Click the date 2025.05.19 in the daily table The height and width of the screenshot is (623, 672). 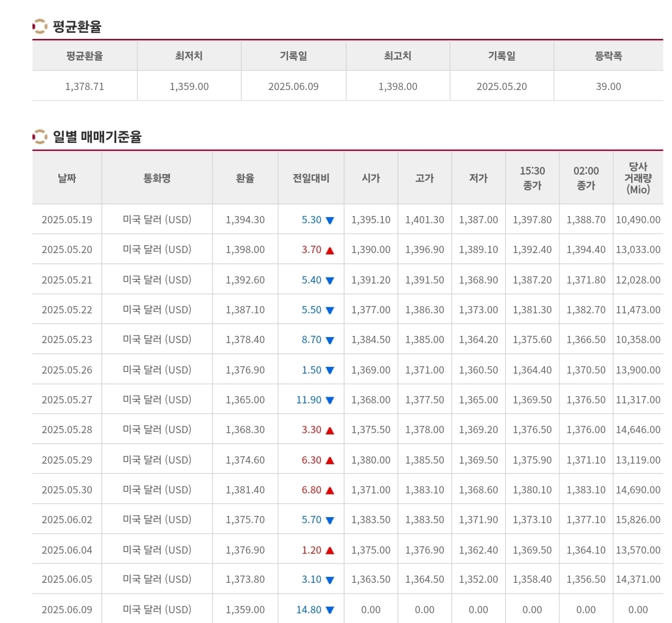pos(67,220)
